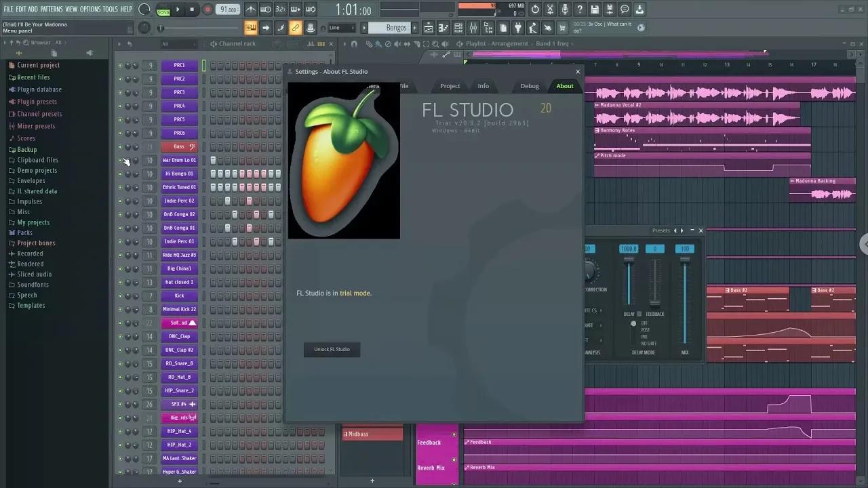Viewport: 868px width, 488px height.
Task: Toggle the metronome icon in the toolbar
Action: 250,9
